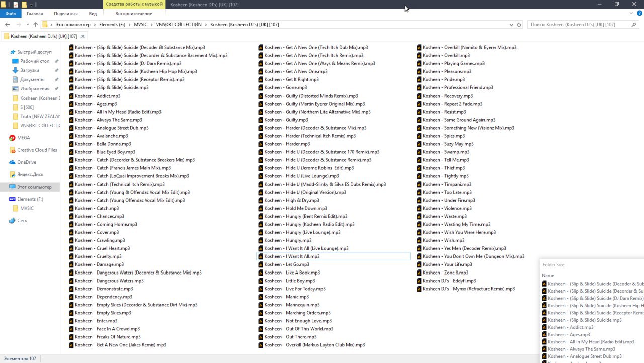Expand chevron after VNSØRT CØLLECTIØN breadcrumb
Image resolution: width=644 pixels, height=363 pixels.
coord(206,24)
